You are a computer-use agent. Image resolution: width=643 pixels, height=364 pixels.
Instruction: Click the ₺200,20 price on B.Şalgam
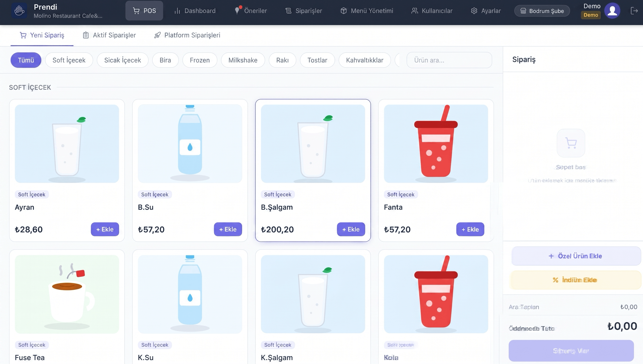(x=277, y=229)
